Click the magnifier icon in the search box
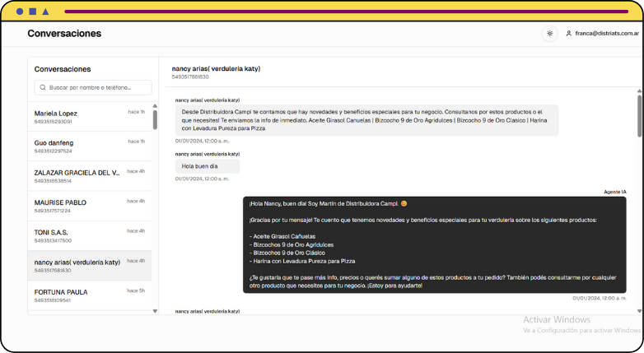644x353 pixels. pyautogui.click(x=42, y=87)
